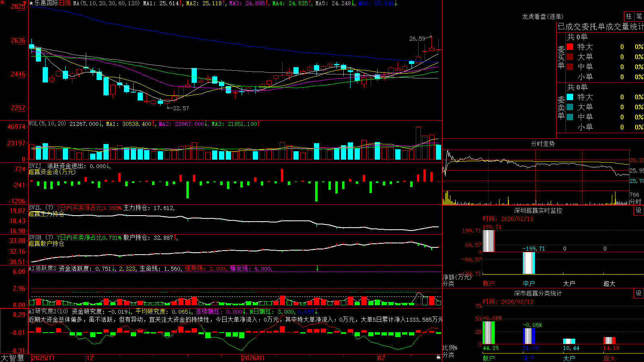The image size is (644, 362).
Task: Click the 龙虎看盘(逐单) panel title
Action: point(543,16)
